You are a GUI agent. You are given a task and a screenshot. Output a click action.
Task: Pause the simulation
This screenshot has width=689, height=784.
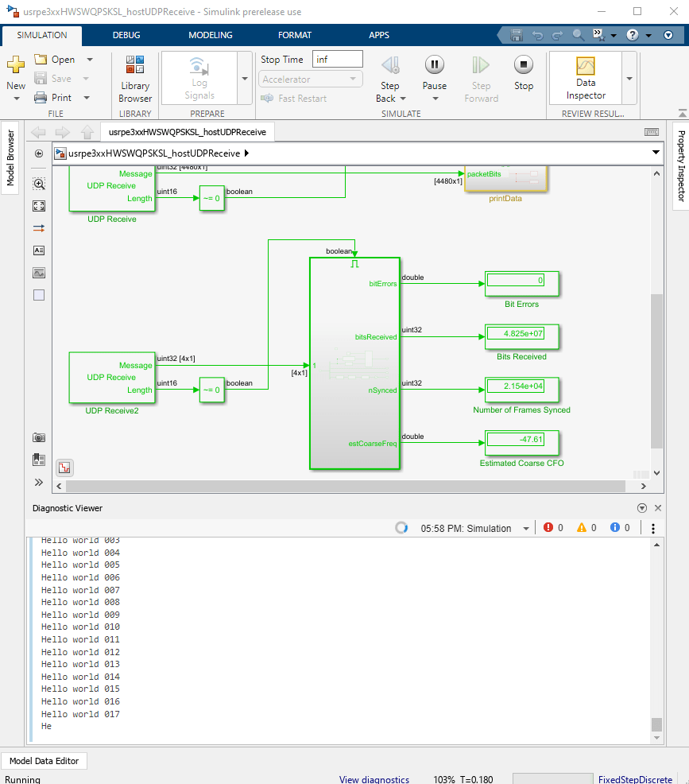click(x=434, y=65)
